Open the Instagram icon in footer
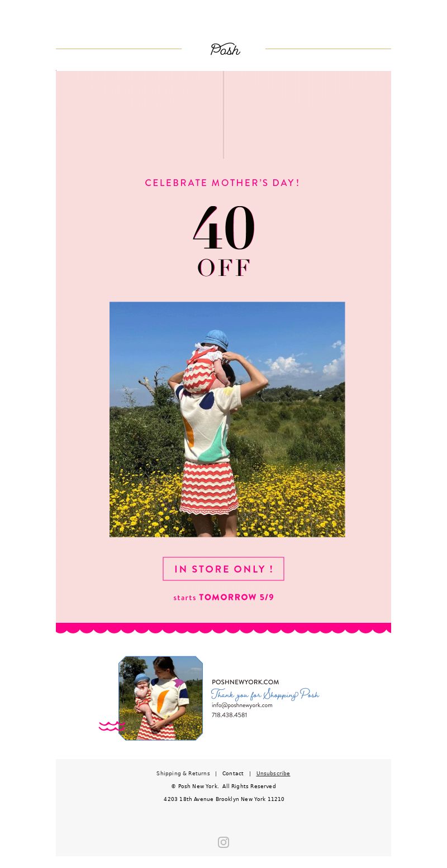Screen dimensions: 447x868 (x=223, y=842)
